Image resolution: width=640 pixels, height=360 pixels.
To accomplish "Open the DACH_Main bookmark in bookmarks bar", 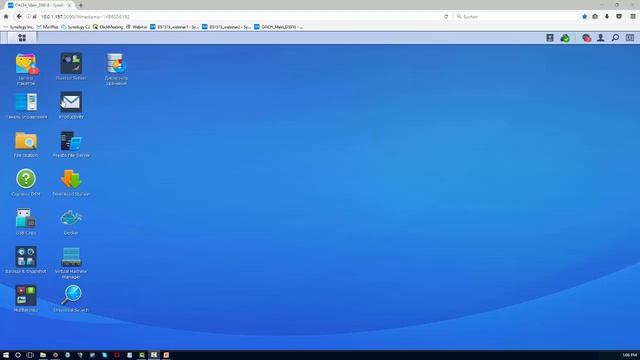I will coord(278,27).
